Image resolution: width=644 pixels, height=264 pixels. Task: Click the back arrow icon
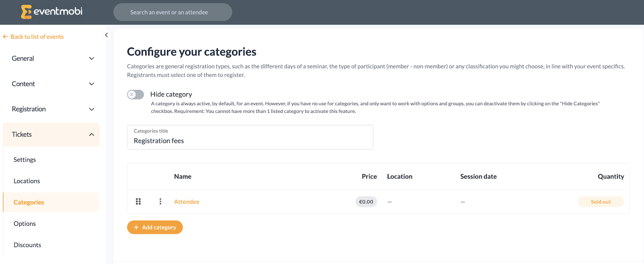(x=5, y=37)
